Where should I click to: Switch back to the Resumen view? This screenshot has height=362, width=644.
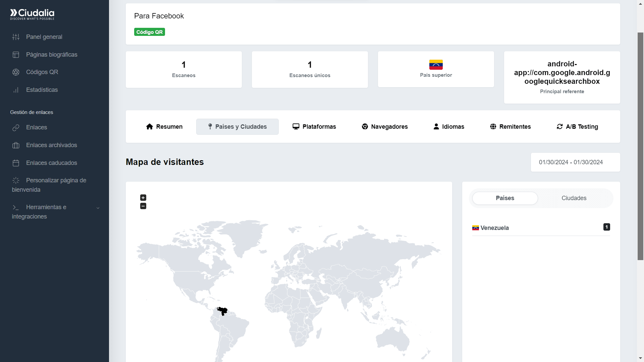coord(164,127)
